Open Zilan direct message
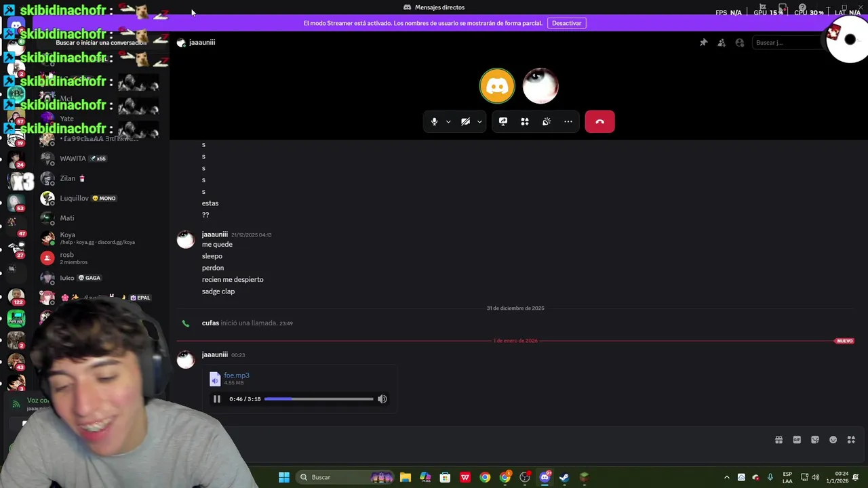 pos(100,178)
